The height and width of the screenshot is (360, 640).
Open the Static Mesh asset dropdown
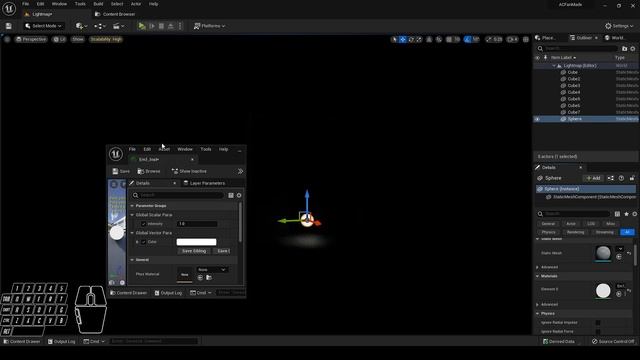(620, 248)
